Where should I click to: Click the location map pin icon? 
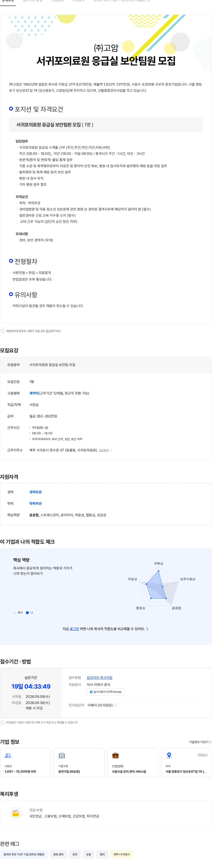click(169, 756)
